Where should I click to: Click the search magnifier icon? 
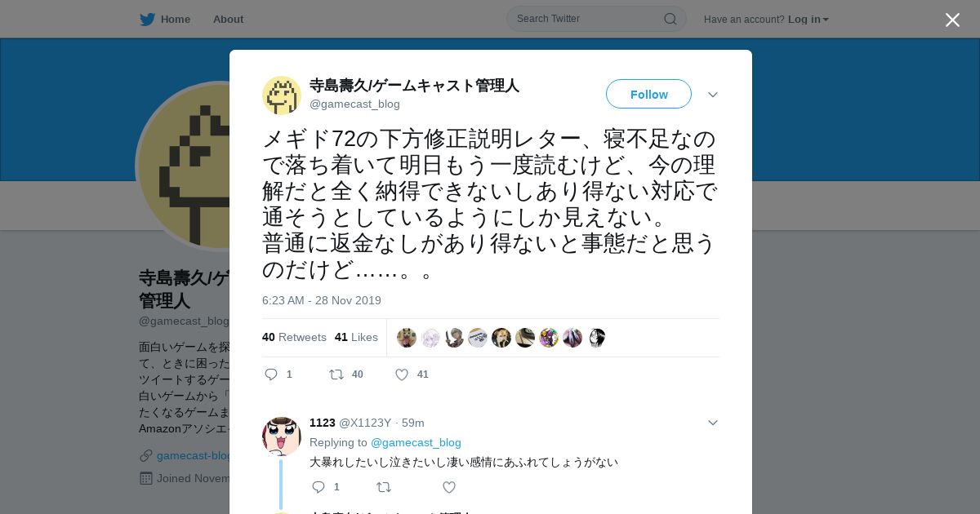(670, 19)
